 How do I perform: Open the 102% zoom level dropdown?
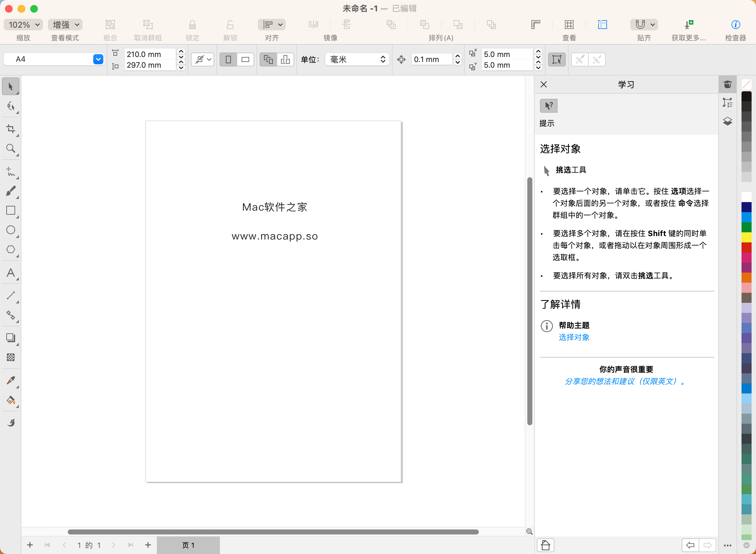[24, 25]
